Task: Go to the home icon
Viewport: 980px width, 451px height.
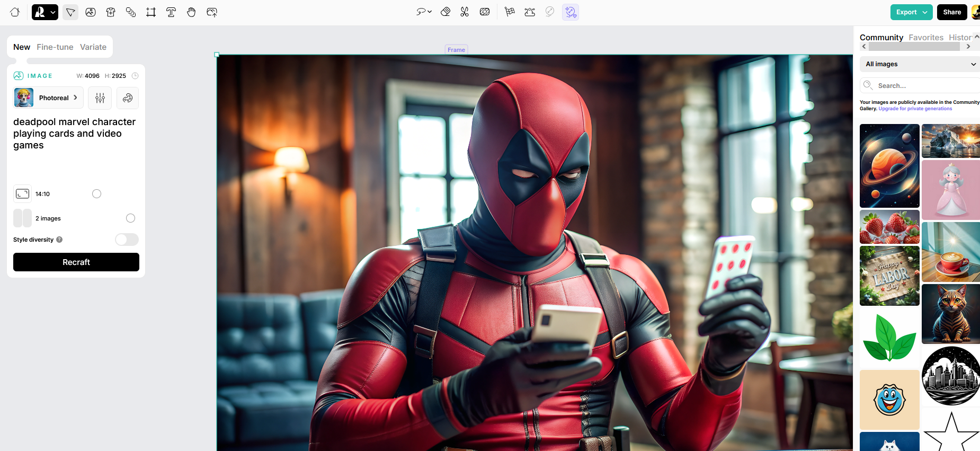Action: click(x=15, y=12)
